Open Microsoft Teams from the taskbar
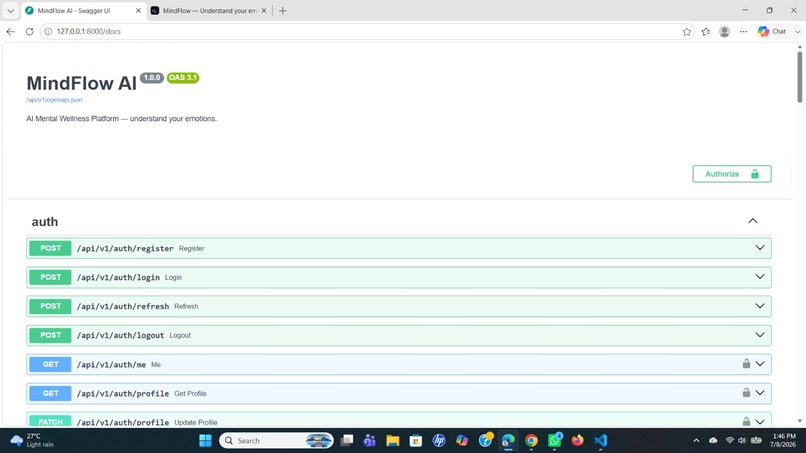 click(x=370, y=441)
